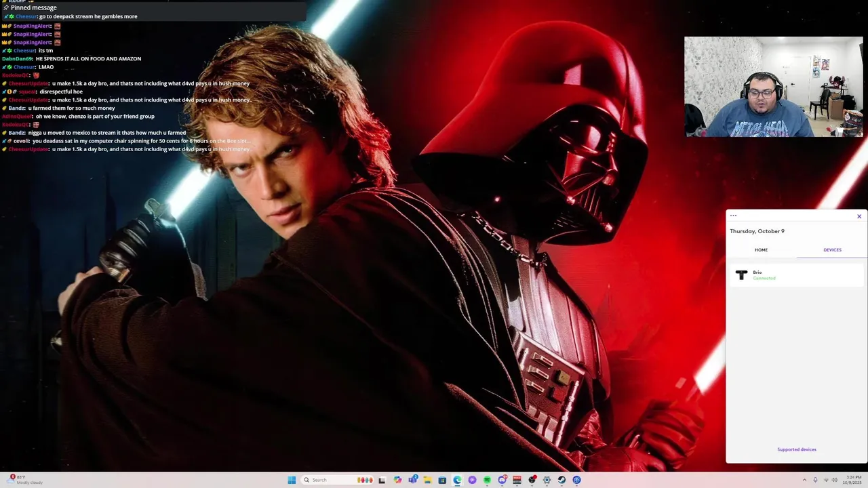This screenshot has width=868, height=488.
Task: Click DabnDan69 'HE SPENDS IT ALL' message
Action: click(71, 59)
